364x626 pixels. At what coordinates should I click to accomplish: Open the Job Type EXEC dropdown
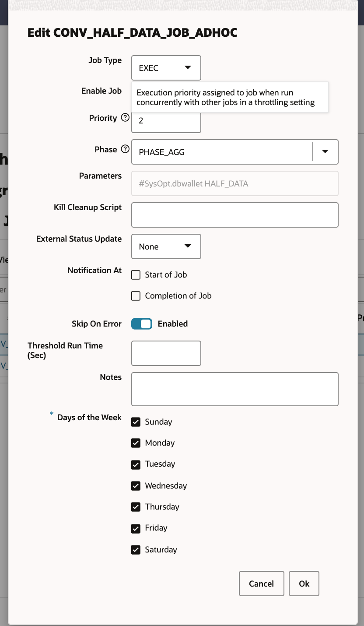pyautogui.click(x=166, y=68)
